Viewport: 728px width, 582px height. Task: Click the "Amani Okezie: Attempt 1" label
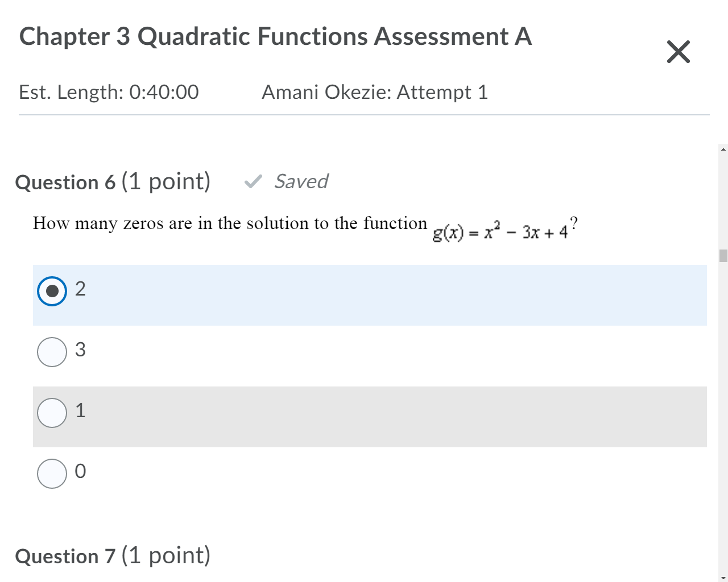[x=375, y=92]
